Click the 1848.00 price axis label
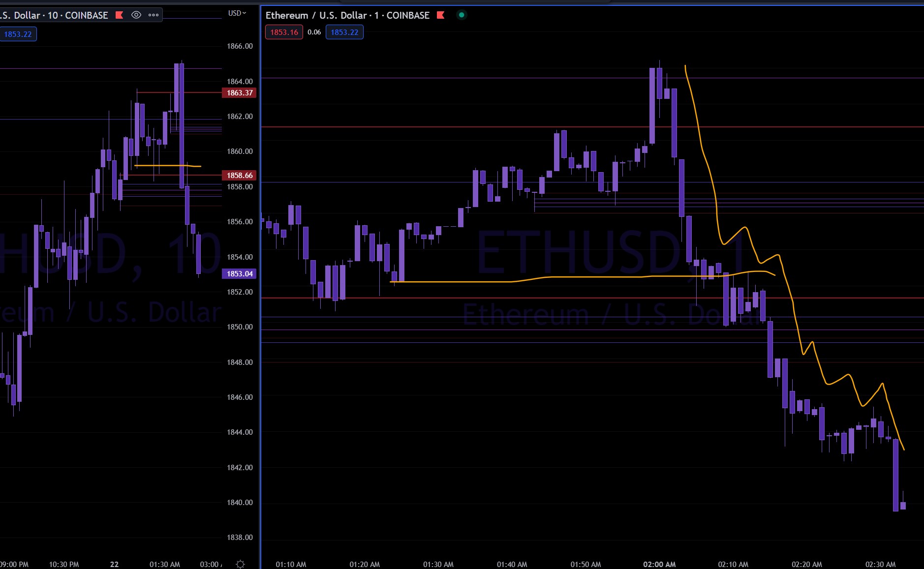 pos(240,362)
